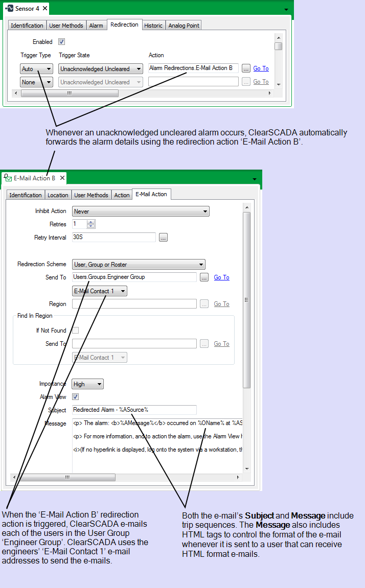This screenshot has width=365, height=588.
Task: Click the Retry Interval field
Action: [113, 238]
